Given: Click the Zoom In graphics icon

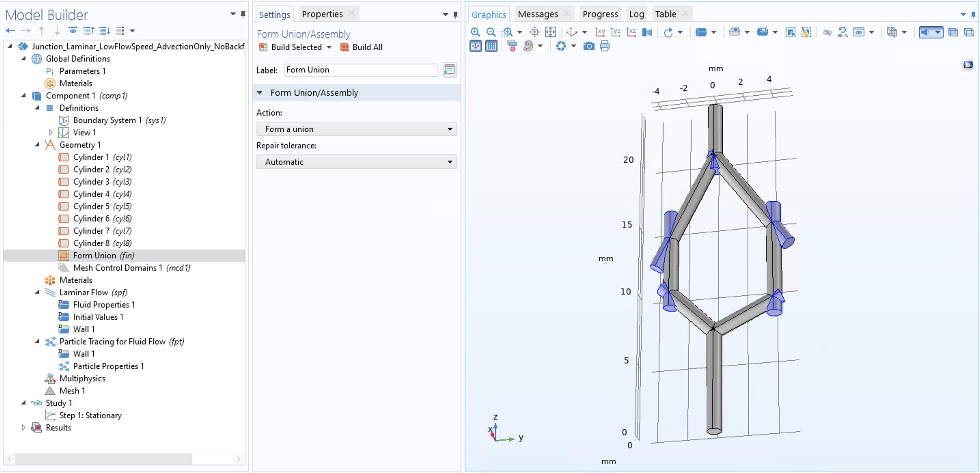Looking at the screenshot, I should click(x=475, y=32).
